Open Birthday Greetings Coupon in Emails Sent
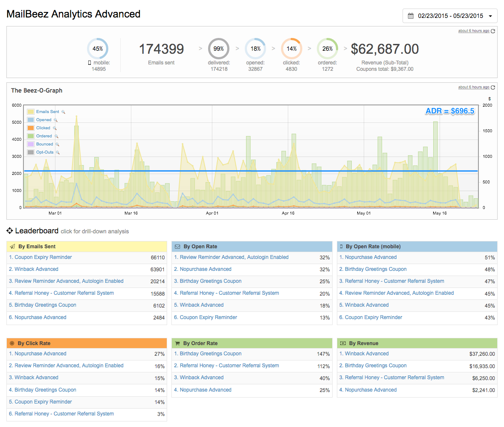Screen dimensions: 504x427 tap(45, 305)
